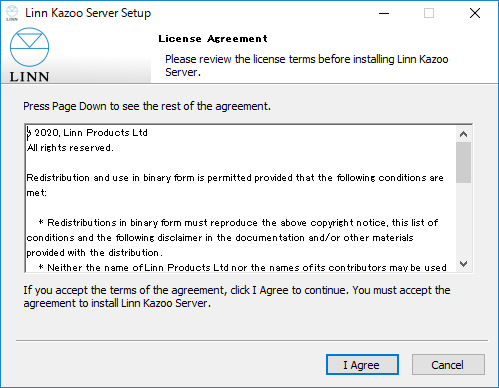
Task: Minimize the Linn Kazoo Server Setup window
Action: [384, 13]
